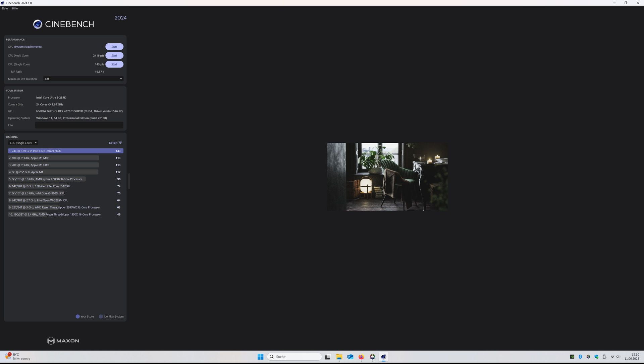Click the Info text field
The width and height of the screenshot is (644, 364).
click(x=79, y=125)
